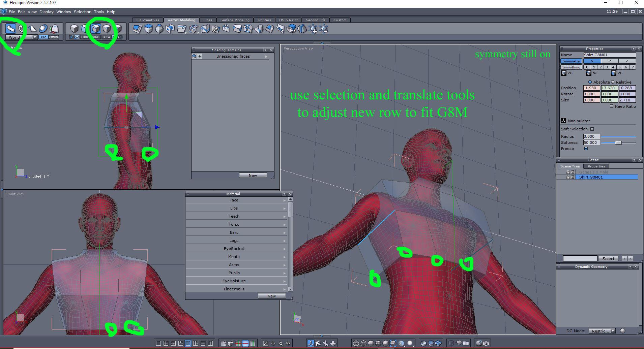Screen dimensions: 644x349
Task: Click the Hexagon app logo icon
Action: coord(4,11)
